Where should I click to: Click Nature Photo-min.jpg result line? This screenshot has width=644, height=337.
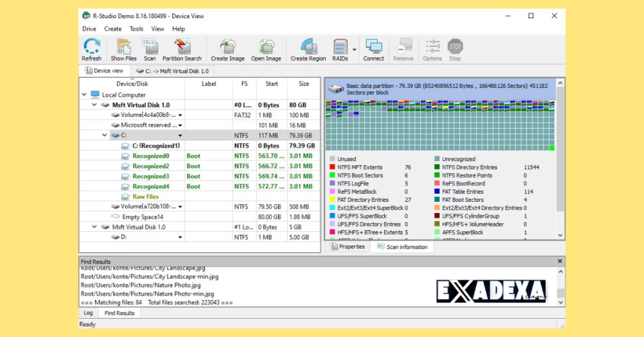[x=147, y=294]
